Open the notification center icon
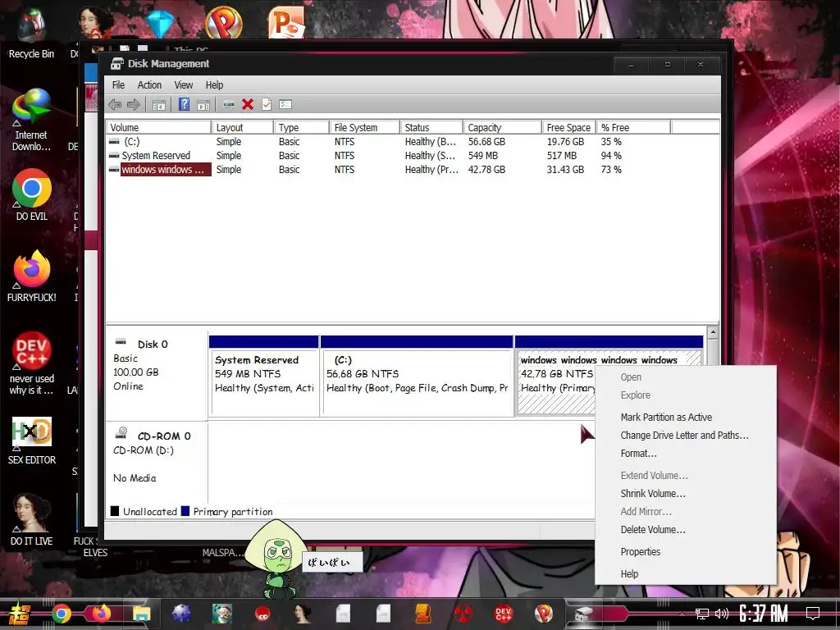840x630 pixels. point(813,614)
